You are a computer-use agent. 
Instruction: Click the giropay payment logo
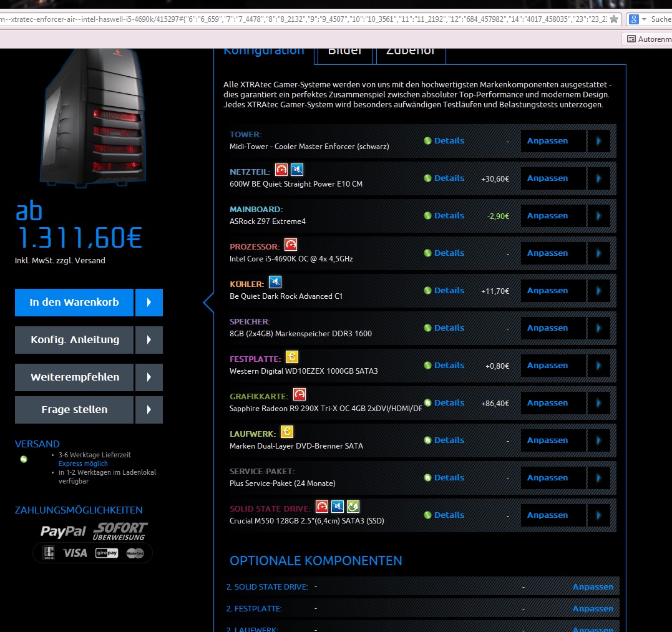pos(107,553)
